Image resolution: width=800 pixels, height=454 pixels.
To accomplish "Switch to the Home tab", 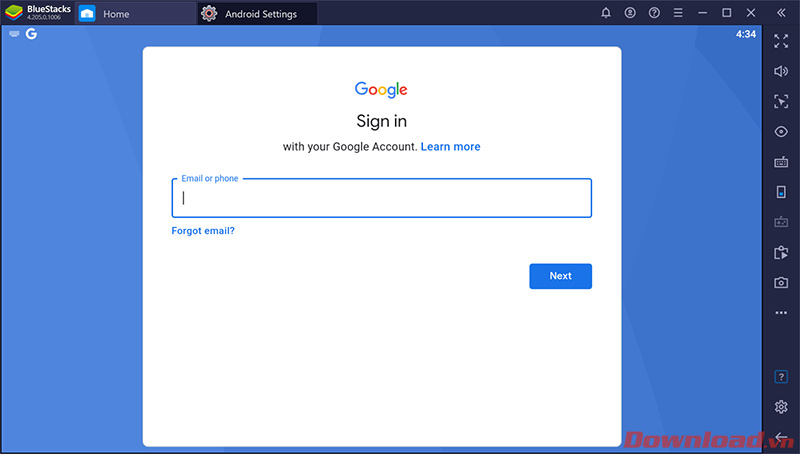I will pos(116,14).
